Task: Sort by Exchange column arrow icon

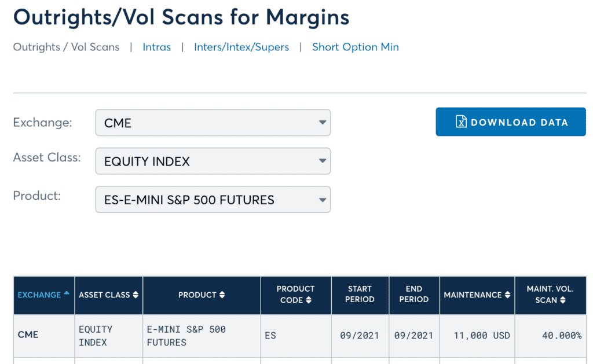Action: coord(67,293)
